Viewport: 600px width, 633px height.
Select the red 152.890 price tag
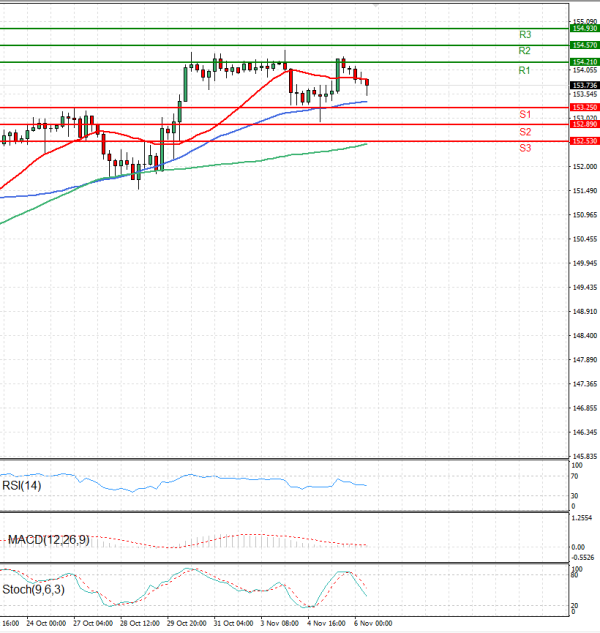point(584,124)
